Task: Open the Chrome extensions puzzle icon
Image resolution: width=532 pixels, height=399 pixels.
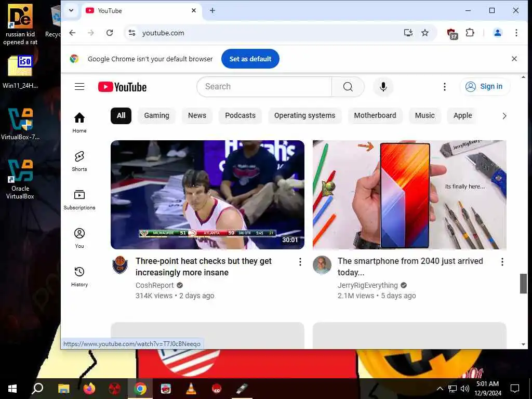Action: [x=470, y=33]
